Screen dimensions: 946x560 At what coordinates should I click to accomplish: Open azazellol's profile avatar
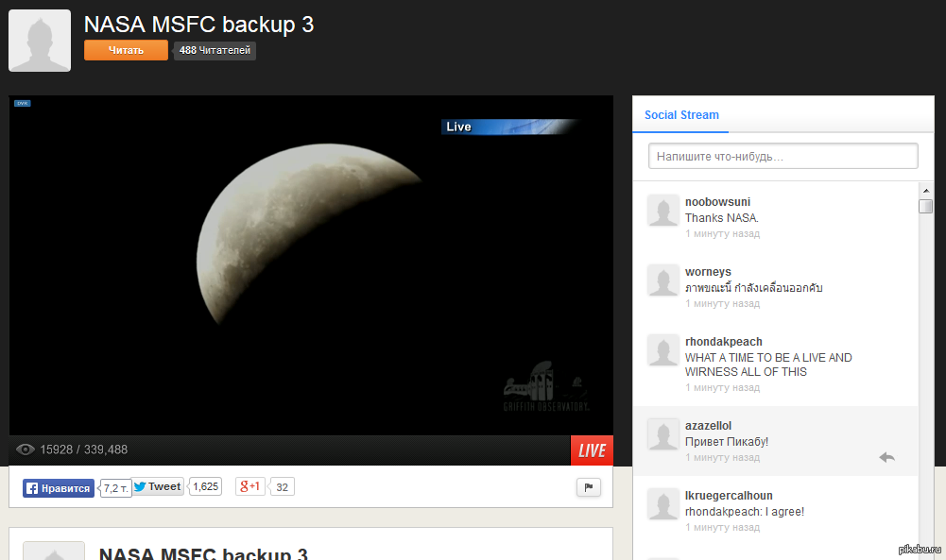click(x=663, y=433)
